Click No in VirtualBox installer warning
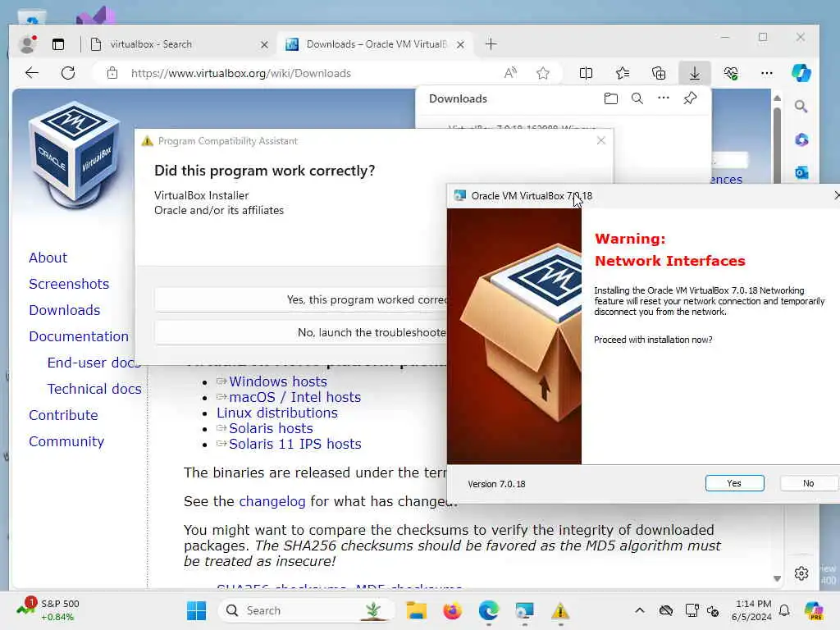 (x=808, y=483)
